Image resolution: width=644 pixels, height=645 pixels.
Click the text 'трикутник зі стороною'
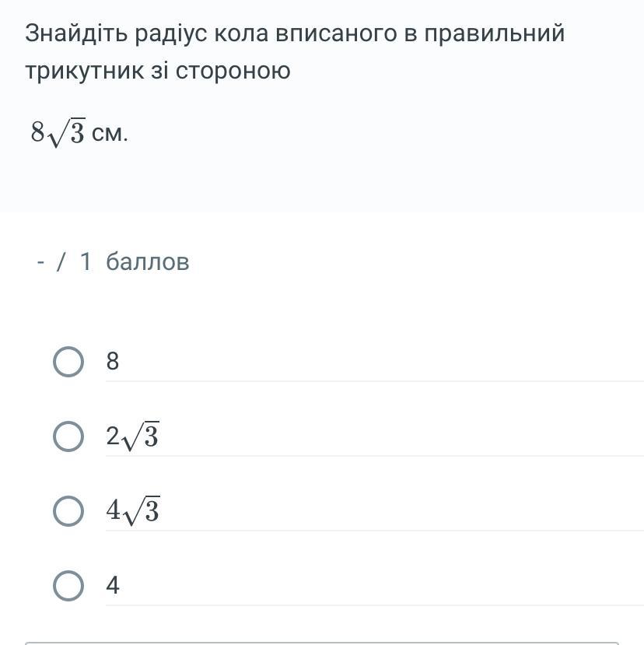(158, 71)
